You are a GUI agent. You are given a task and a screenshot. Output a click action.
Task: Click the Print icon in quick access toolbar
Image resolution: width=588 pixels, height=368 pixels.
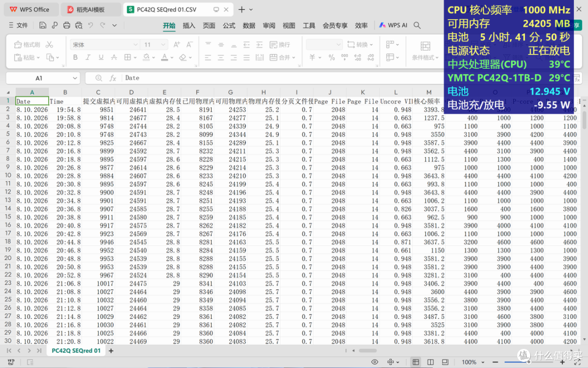pyautogui.click(x=67, y=25)
